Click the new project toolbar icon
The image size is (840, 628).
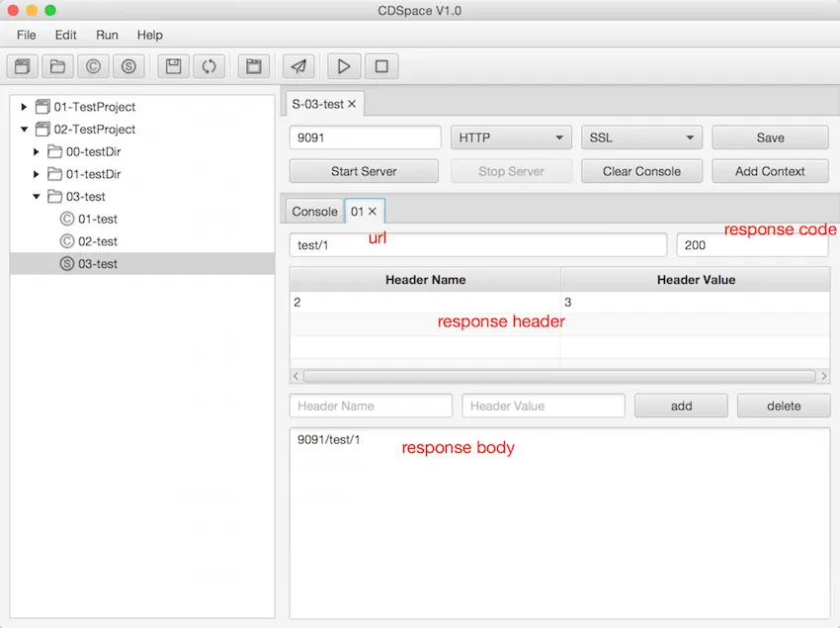point(23,66)
